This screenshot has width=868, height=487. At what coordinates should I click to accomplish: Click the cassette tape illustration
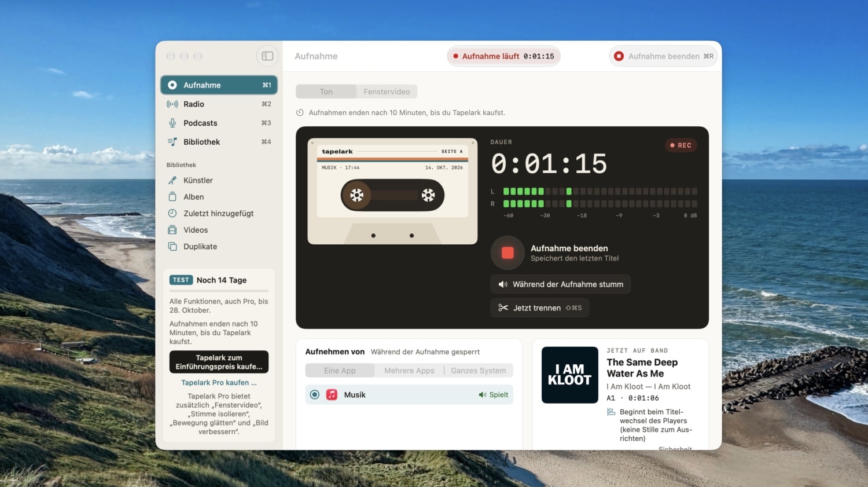tap(392, 191)
